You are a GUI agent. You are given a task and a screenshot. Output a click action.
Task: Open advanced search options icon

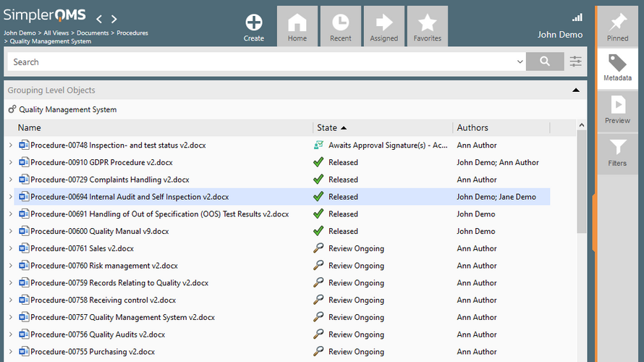(575, 62)
